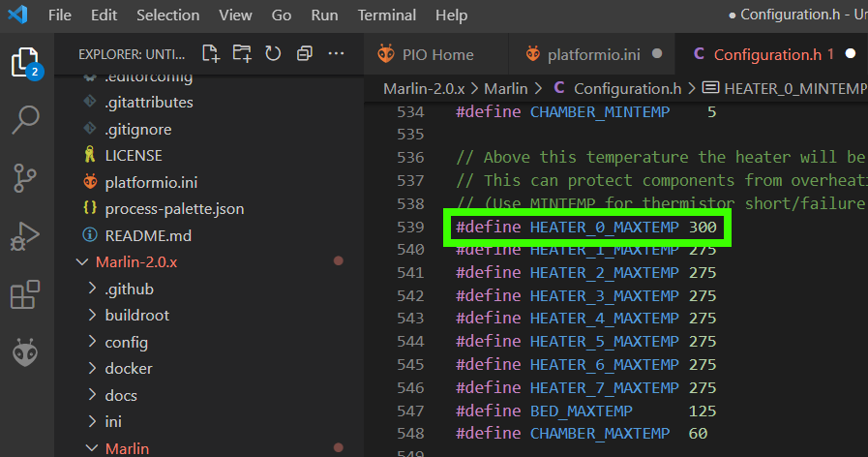
Task: Click the New Folder icon in Explorer
Action: pos(241,53)
